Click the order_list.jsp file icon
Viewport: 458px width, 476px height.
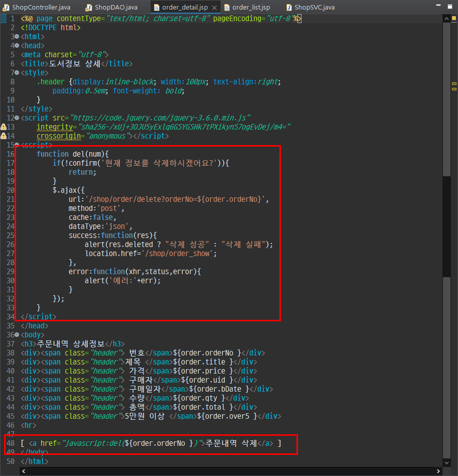[x=227, y=8]
